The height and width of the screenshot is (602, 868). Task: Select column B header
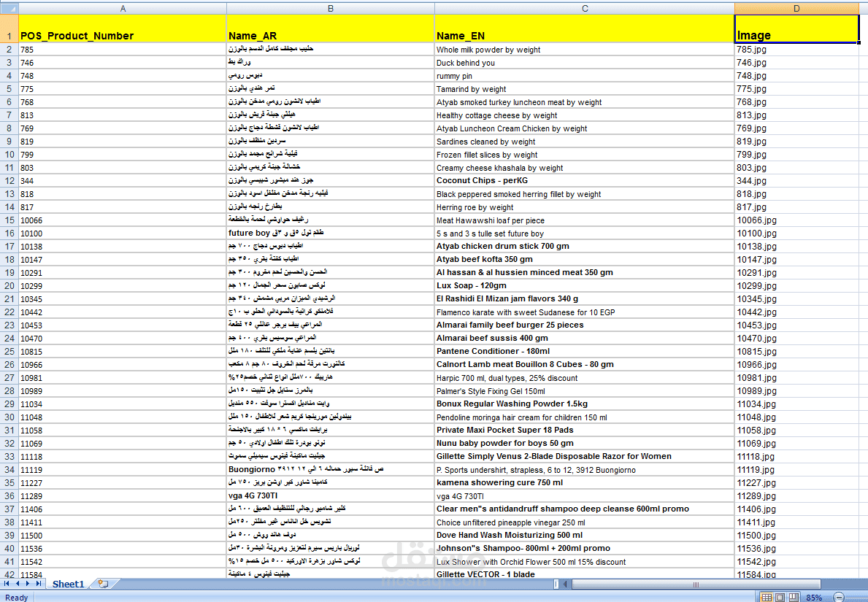331,8
